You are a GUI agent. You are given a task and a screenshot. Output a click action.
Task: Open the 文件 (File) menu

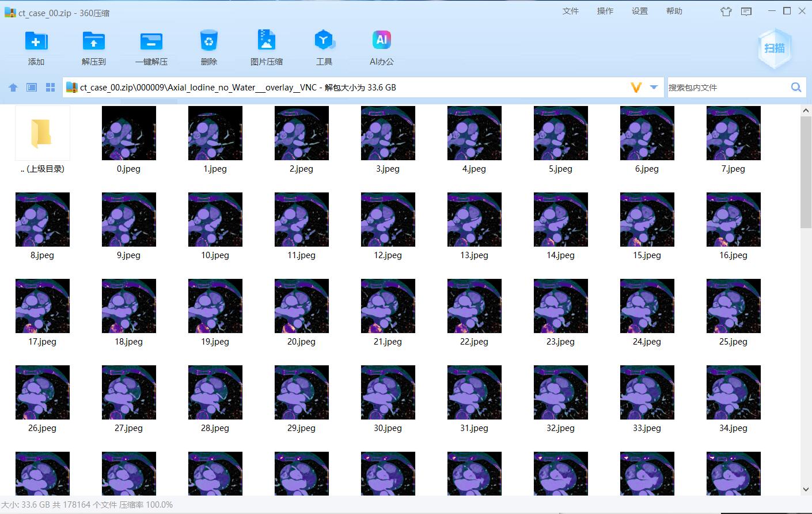tap(570, 11)
